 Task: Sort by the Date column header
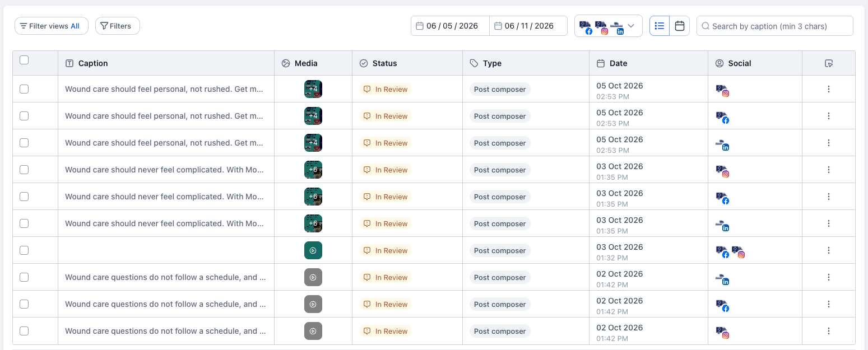[x=648, y=63]
